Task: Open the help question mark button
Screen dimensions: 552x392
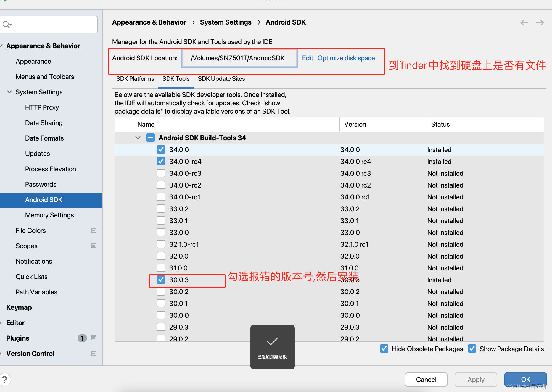Action: click(x=5, y=379)
